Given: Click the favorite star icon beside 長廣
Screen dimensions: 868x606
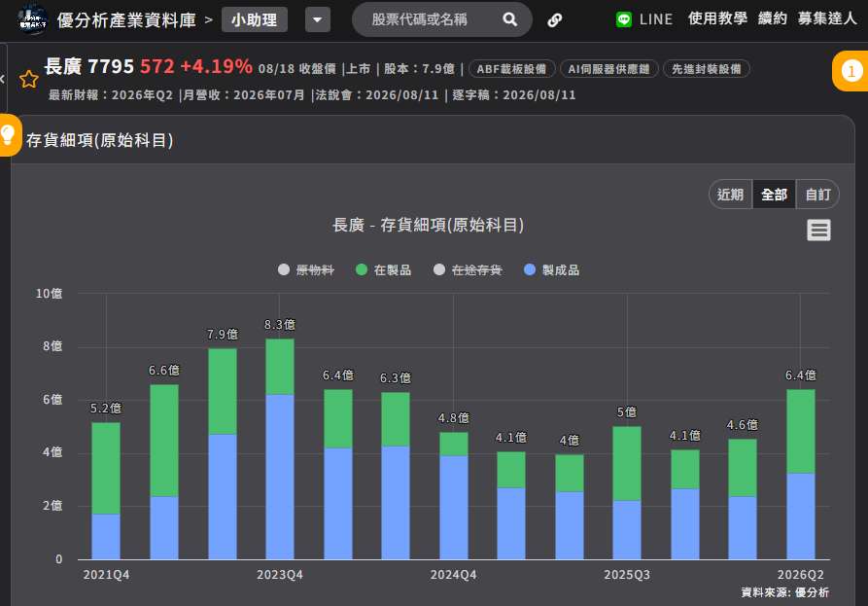Looking at the screenshot, I should point(29,79).
